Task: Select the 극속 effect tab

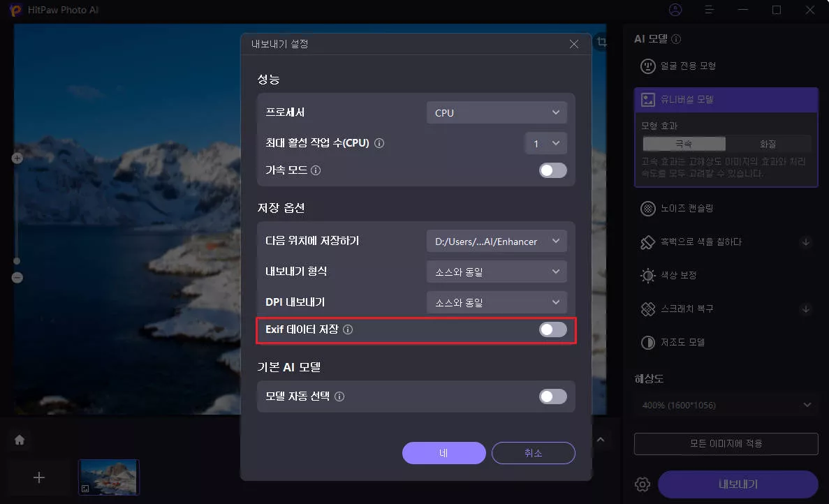Action: pyautogui.click(x=684, y=142)
